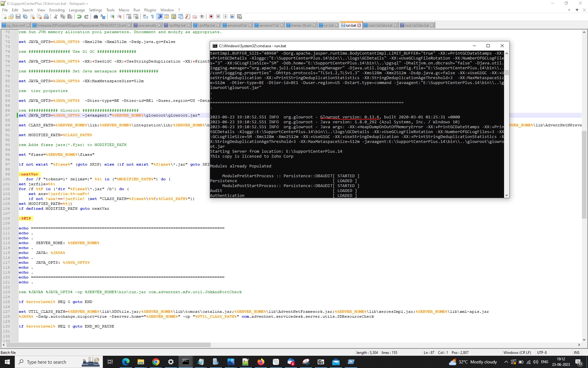Click the Save file toolbar icon
588x368 pixels.
pyautogui.click(x=18, y=17)
